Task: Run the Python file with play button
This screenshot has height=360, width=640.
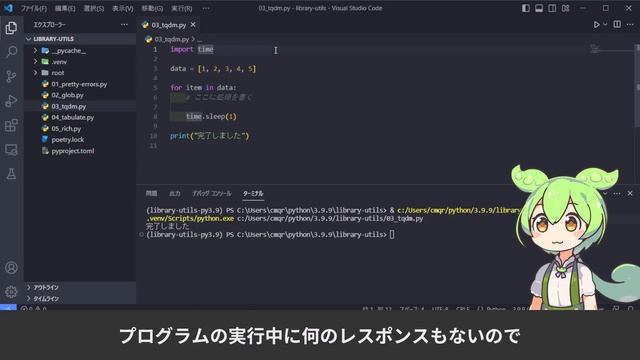Action: pos(596,25)
